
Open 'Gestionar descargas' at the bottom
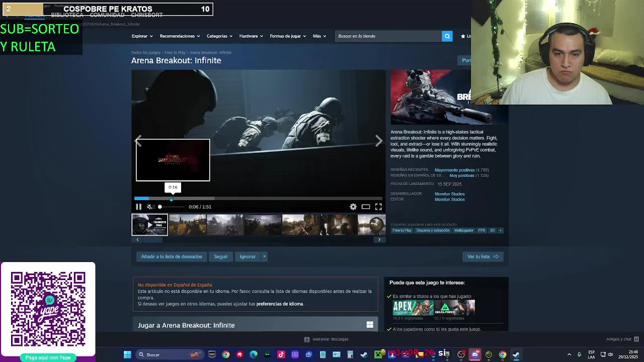(327, 339)
